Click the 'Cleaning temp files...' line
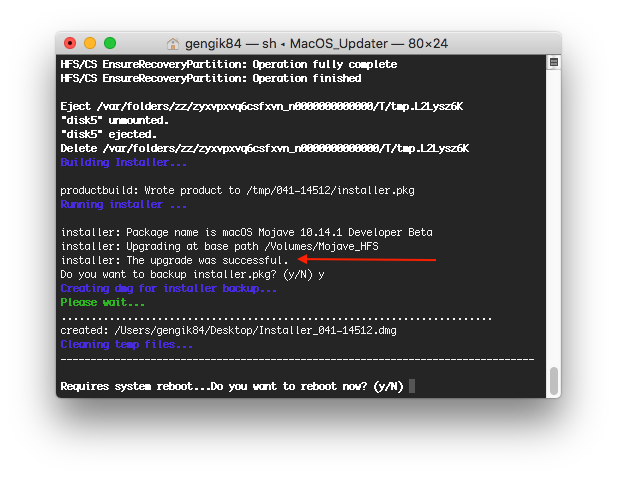This screenshot has height=478, width=617. [x=126, y=344]
